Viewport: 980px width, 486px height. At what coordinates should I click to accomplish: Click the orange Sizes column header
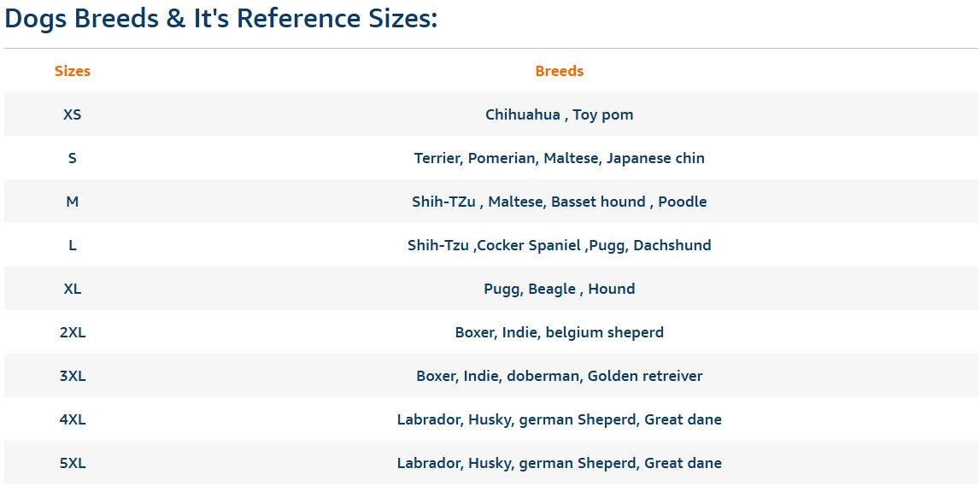click(x=73, y=71)
